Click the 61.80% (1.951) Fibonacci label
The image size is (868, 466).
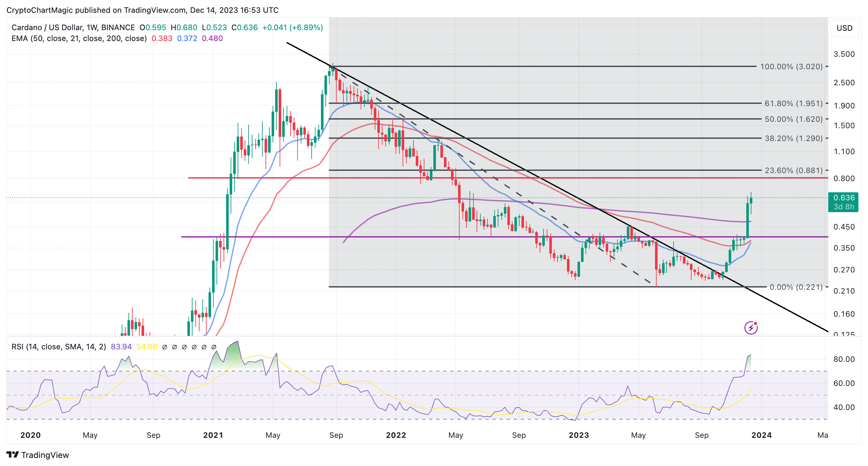click(x=794, y=103)
